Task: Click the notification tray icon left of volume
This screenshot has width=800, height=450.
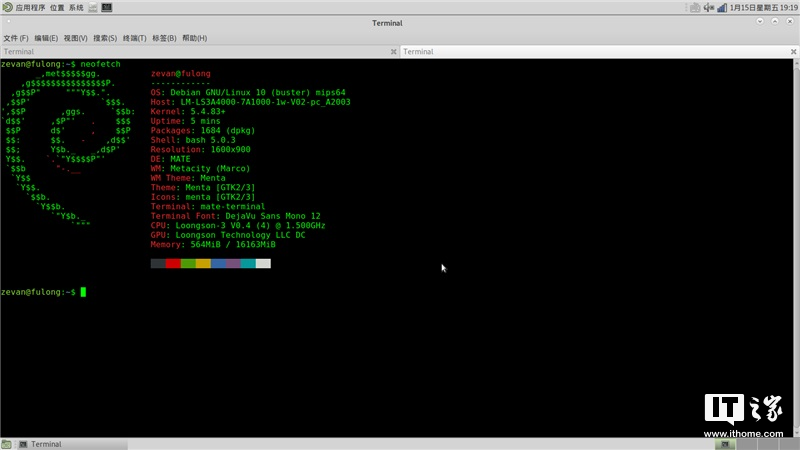Action: tap(695, 8)
